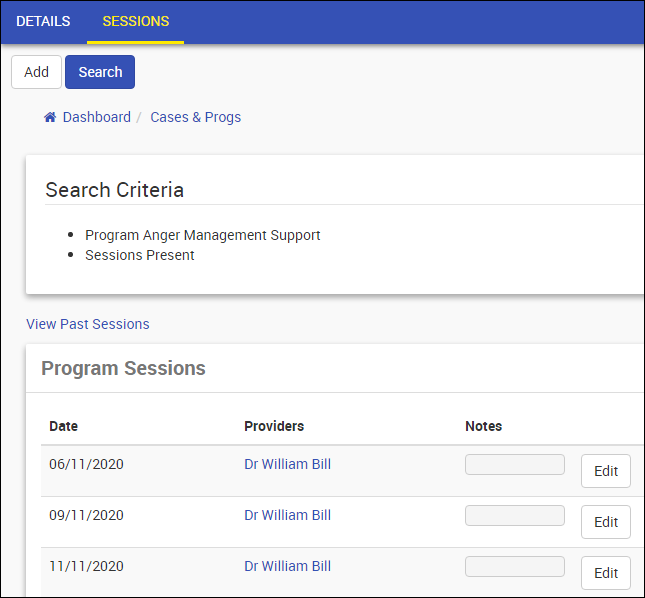Select the Notes field for the 11/11/2020 session
This screenshot has width=645, height=598.
coord(514,567)
